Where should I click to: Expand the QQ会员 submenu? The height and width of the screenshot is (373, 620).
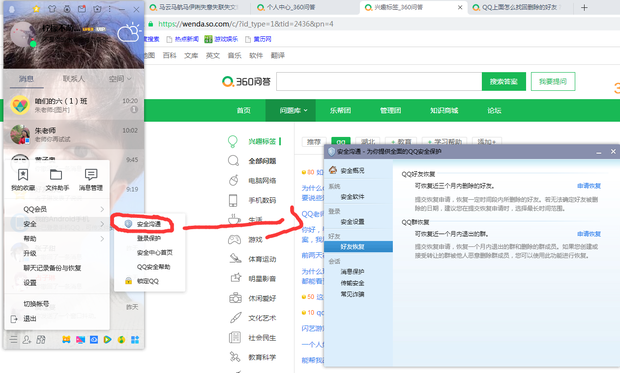57,209
